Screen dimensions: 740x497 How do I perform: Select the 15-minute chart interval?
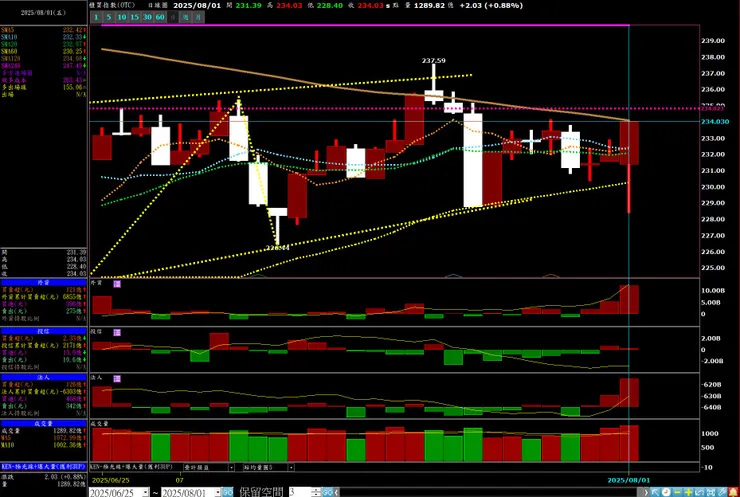(x=135, y=17)
